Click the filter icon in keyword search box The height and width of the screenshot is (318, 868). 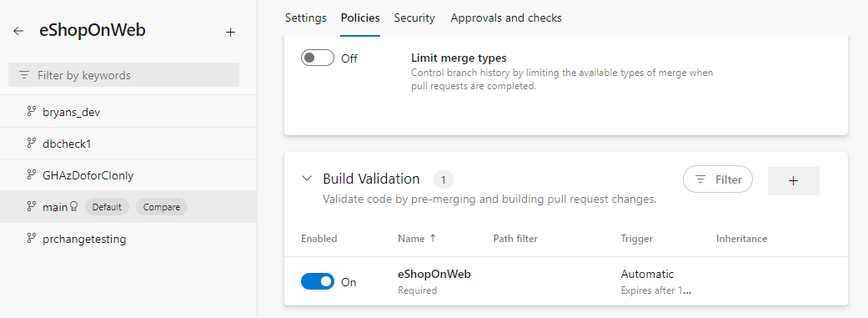click(24, 75)
